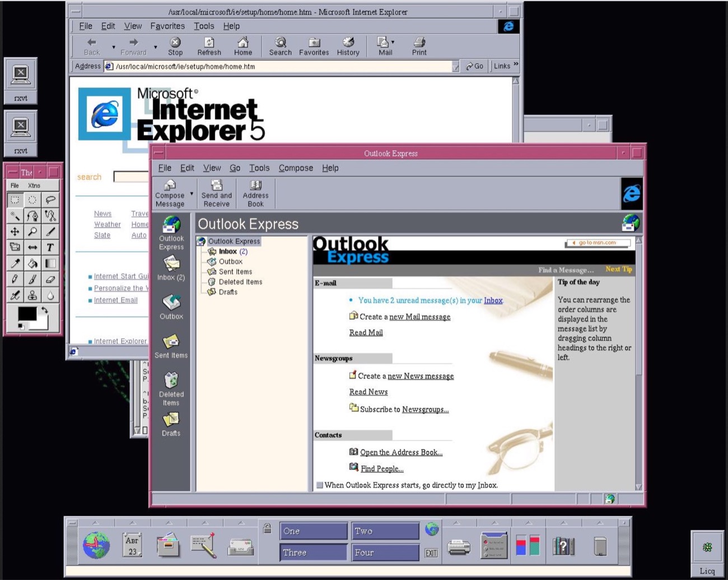This screenshot has width=728, height=580.
Task: Open the calendar icon in the CDE panel
Action: click(x=132, y=545)
